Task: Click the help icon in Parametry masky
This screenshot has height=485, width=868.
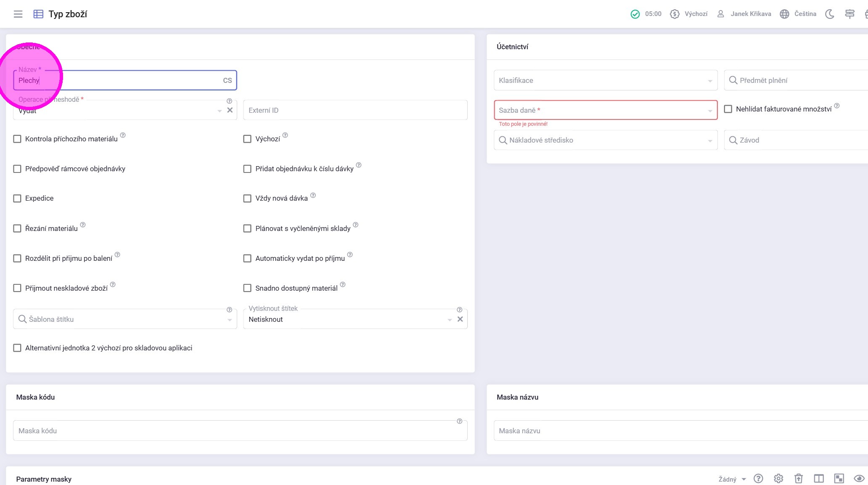Action: tap(758, 478)
